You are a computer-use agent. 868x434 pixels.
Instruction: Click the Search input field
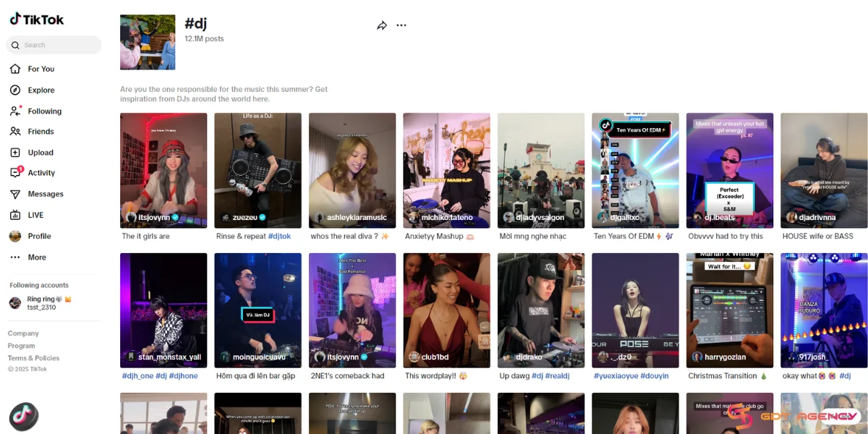tap(58, 45)
